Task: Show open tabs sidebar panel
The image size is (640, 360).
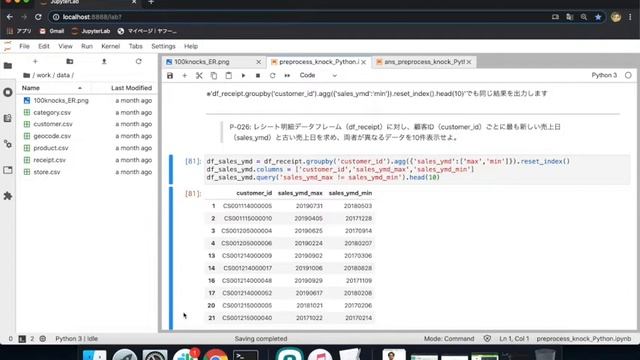Action: (x=8, y=170)
